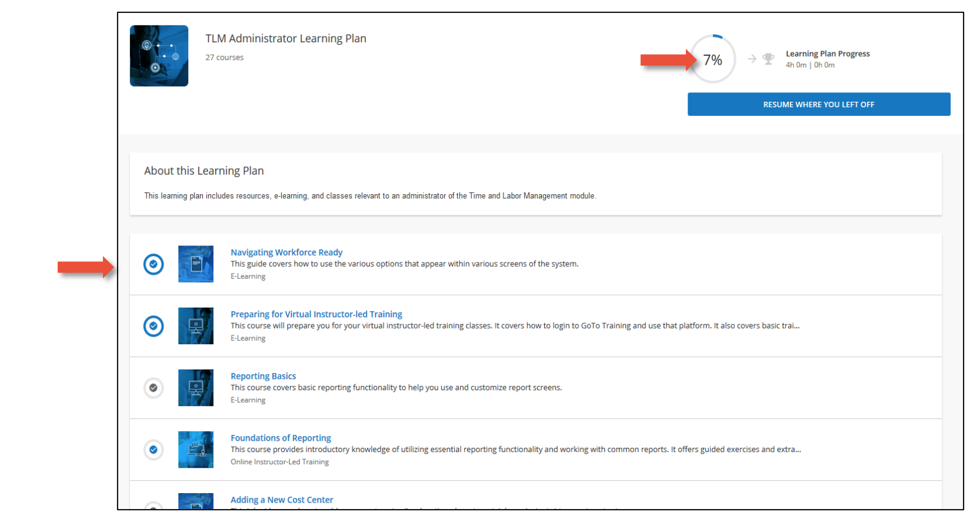Screen dimensions: 980x532
Task: Toggle Navigating Workforce Ready completion check
Action: (x=154, y=264)
